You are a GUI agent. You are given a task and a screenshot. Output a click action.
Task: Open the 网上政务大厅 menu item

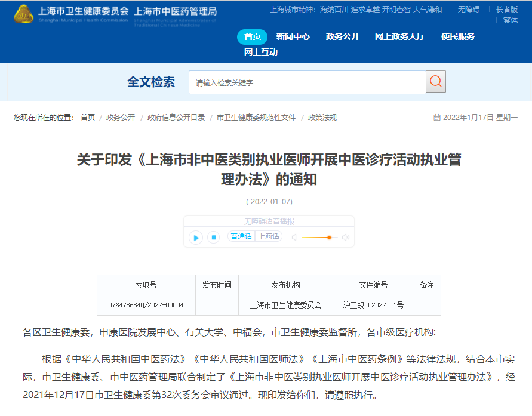click(399, 36)
